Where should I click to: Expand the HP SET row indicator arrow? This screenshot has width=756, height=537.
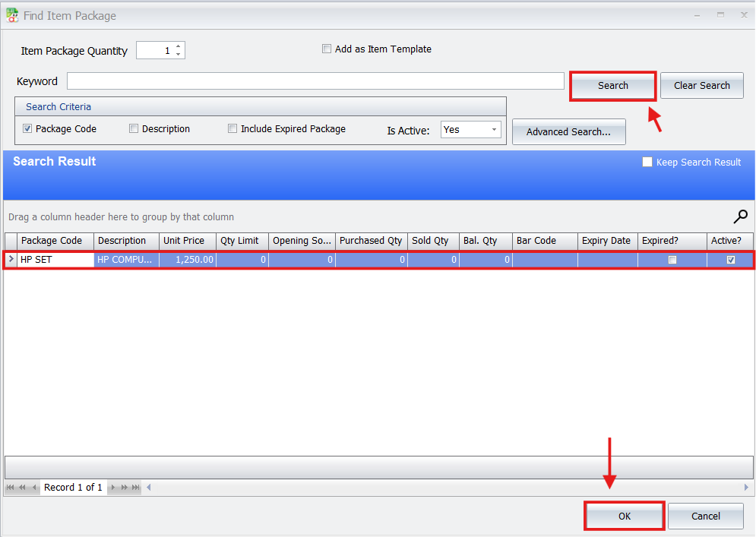click(11, 260)
